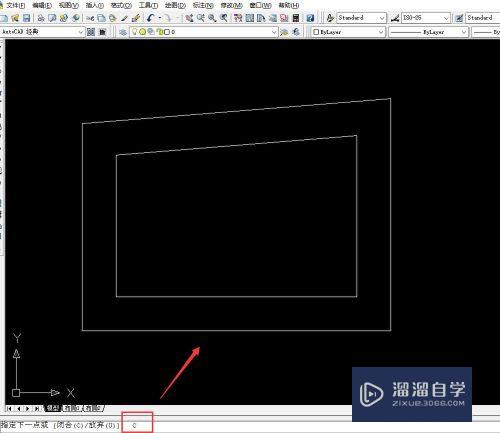Click the Undo arrow icon
Viewport: 500px width, 433px height.
150,18
